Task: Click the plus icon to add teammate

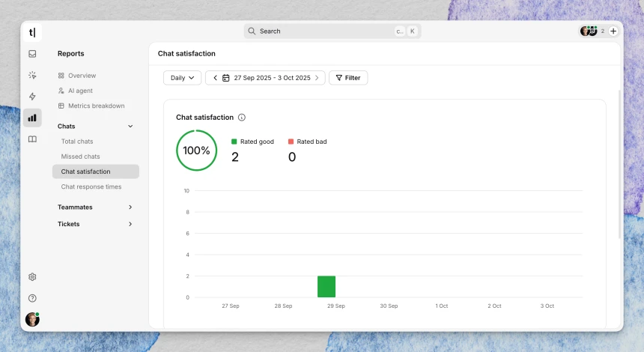Action: (x=613, y=31)
